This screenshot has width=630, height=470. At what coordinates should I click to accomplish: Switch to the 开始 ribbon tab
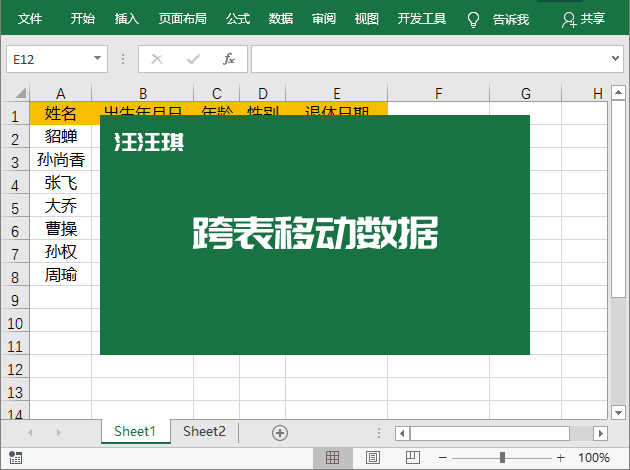pyautogui.click(x=83, y=18)
